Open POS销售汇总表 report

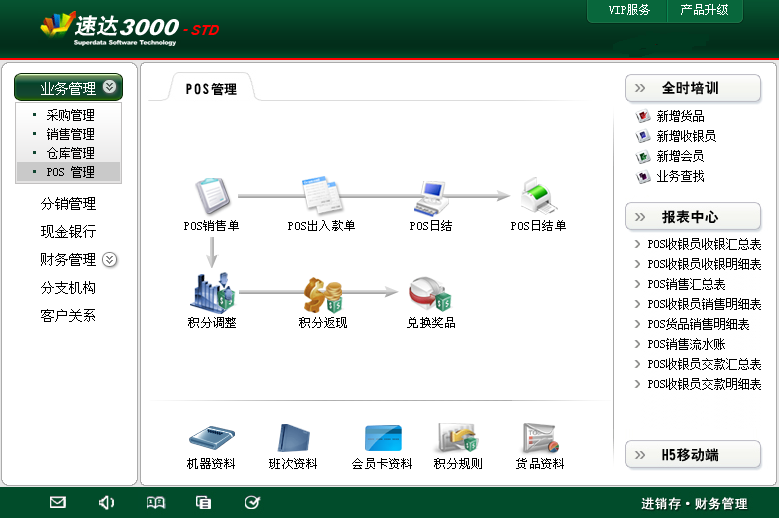tap(686, 284)
